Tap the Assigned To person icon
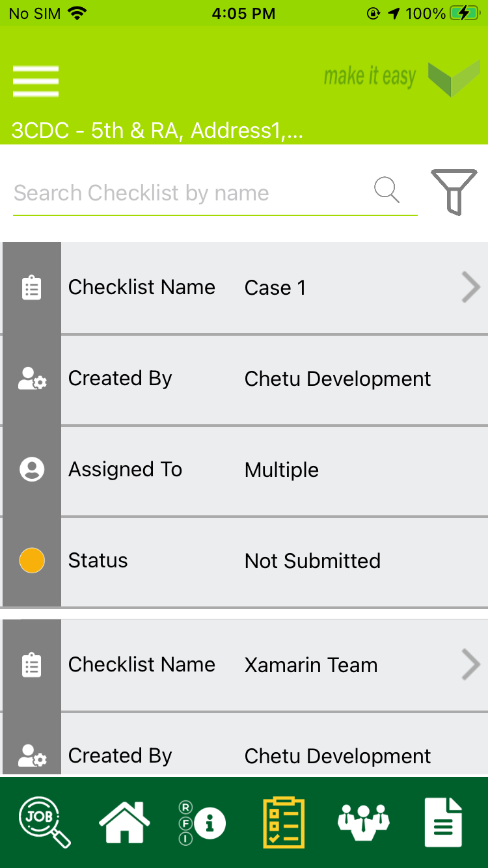Image resolution: width=488 pixels, height=868 pixels. 32,470
